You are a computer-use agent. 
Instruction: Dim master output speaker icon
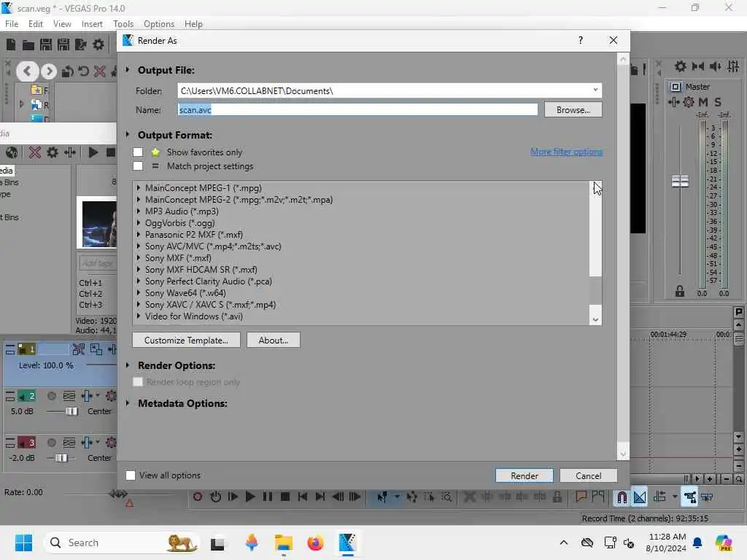pyautogui.click(x=715, y=66)
